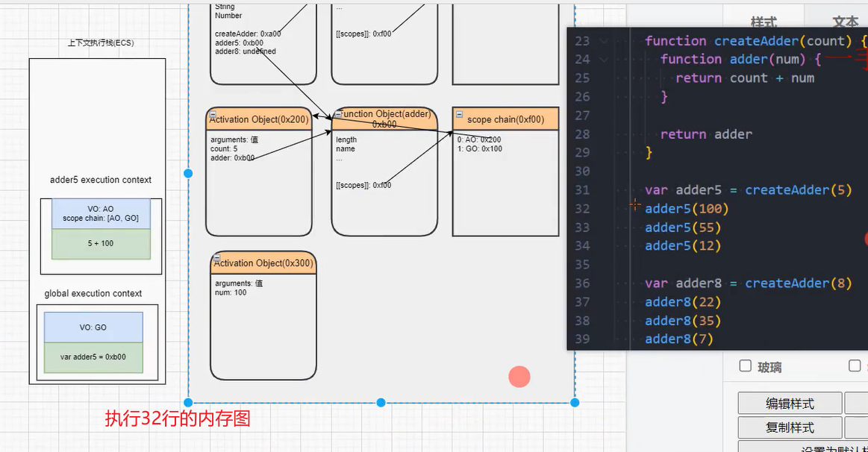The height and width of the screenshot is (452, 868).
Task: Collapse the Activation Object(0x300) container
Action: coord(217,258)
